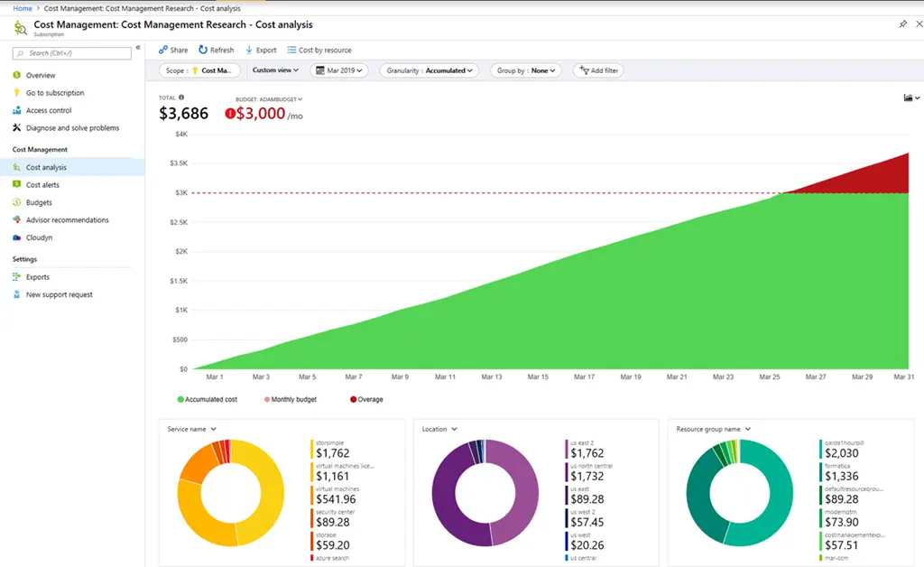Click the Export button label
Viewport: 924px width, 567px height.
click(x=266, y=50)
